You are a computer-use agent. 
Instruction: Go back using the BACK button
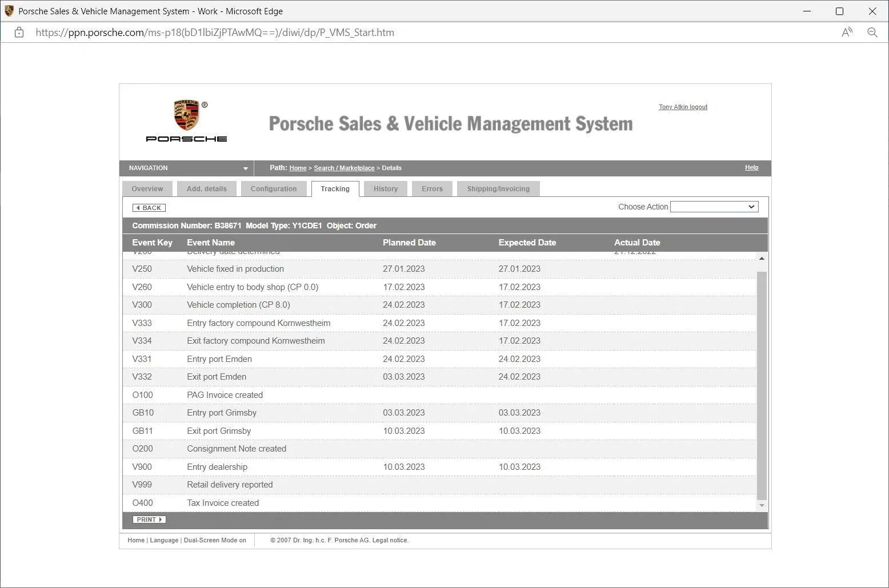149,208
